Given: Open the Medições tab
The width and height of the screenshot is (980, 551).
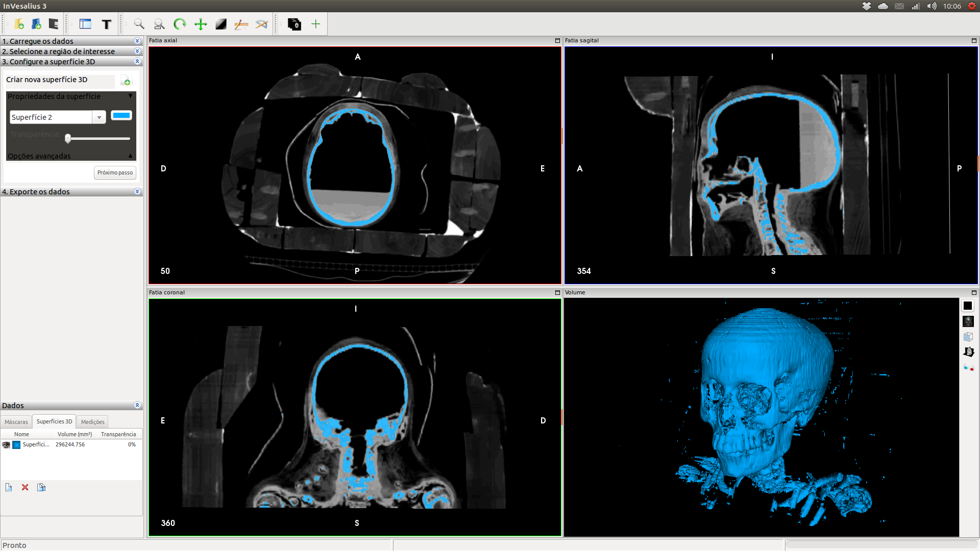Looking at the screenshot, I should [x=92, y=422].
